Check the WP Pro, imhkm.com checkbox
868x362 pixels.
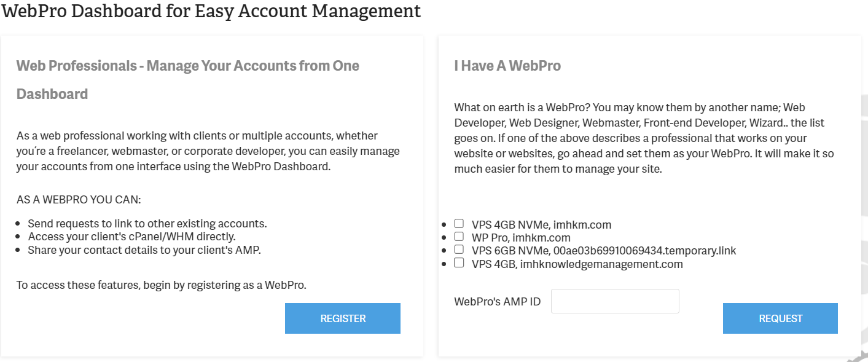[x=458, y=235]
